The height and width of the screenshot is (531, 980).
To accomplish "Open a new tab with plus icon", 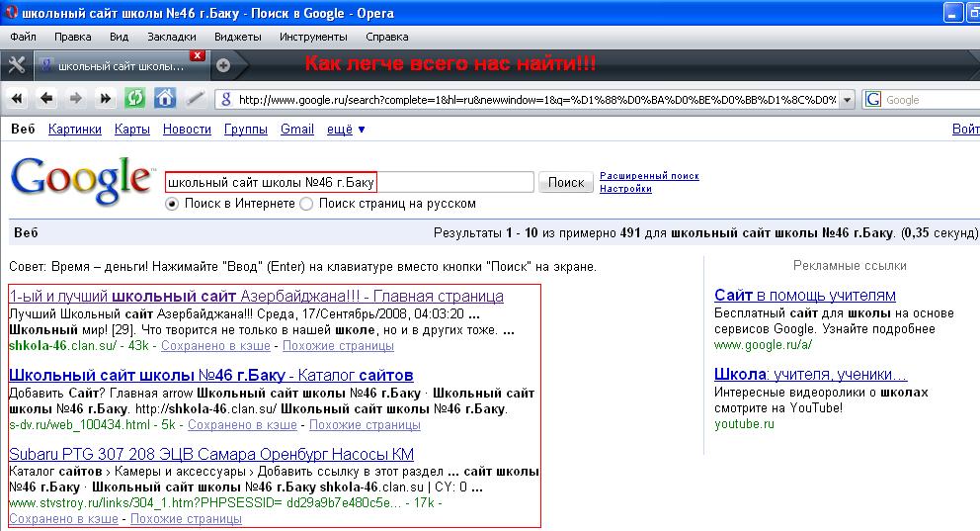I will tap(223, 65).
